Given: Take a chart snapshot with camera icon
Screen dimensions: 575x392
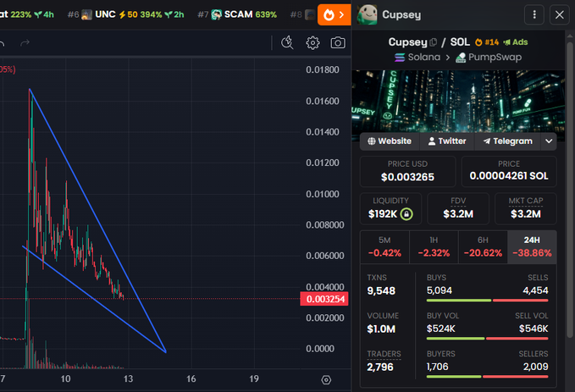Looking at the screenshot, I should click(338, 43).
